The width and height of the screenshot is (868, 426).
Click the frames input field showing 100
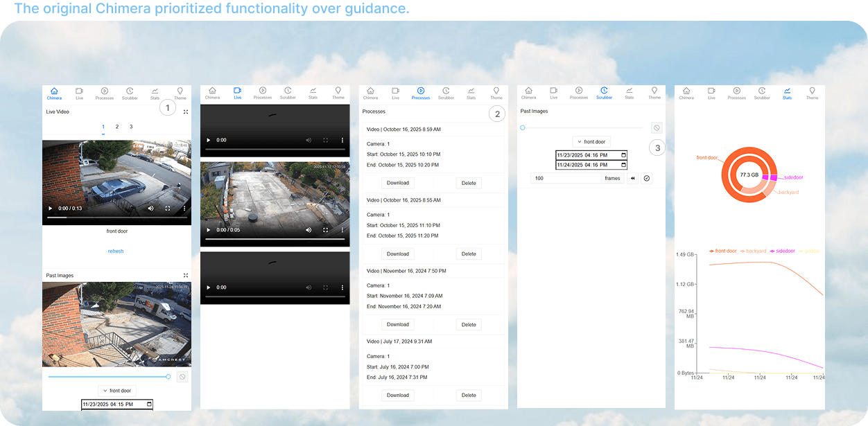[x=566, y=179]
